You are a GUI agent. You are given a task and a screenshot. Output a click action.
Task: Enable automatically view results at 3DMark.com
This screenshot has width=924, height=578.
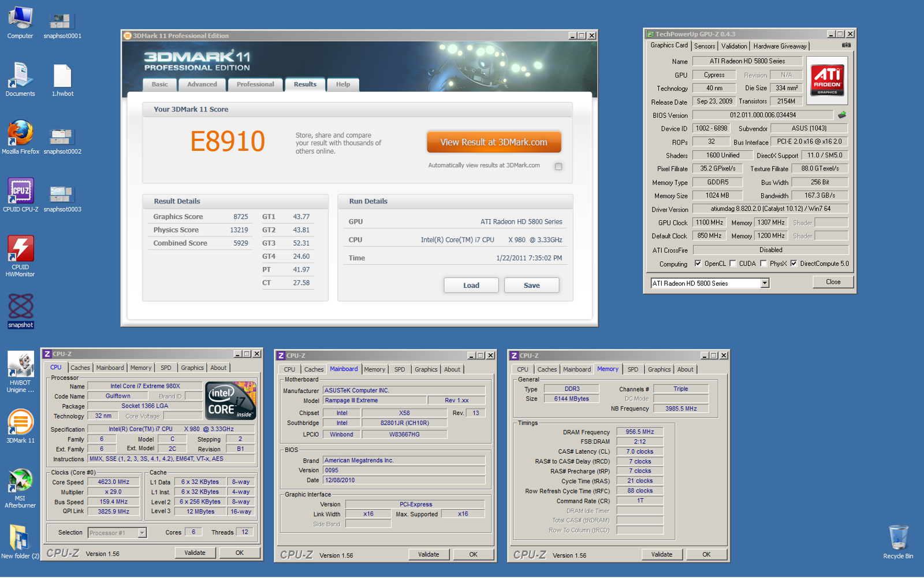[558, 166]
